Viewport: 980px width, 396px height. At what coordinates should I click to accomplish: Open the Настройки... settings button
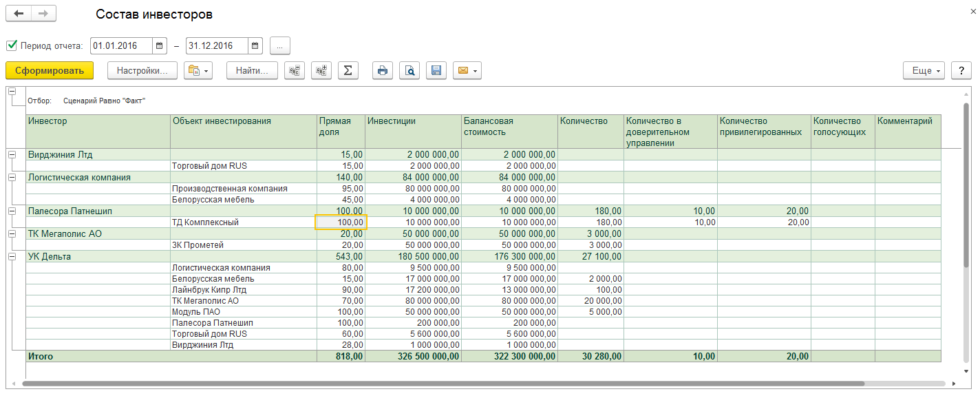tap(142, 70)
